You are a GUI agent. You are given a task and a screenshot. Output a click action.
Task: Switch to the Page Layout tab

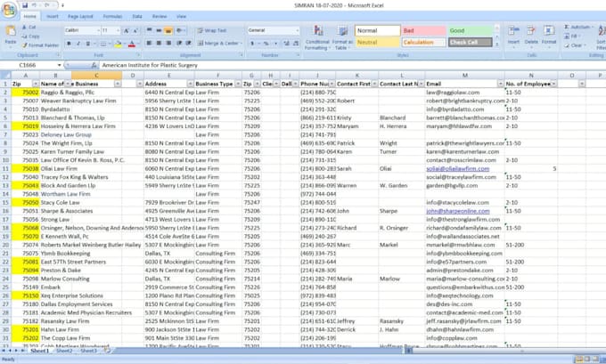(x=80, y=17)
